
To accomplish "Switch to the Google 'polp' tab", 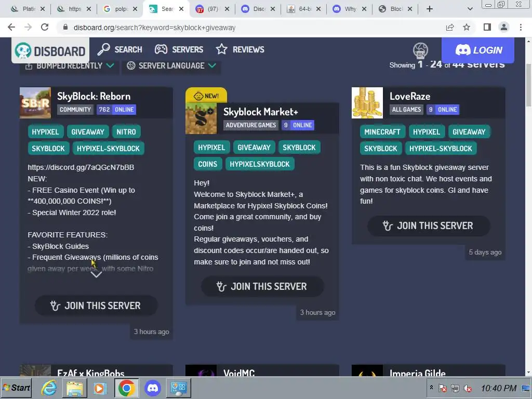I will coord(121,9).
